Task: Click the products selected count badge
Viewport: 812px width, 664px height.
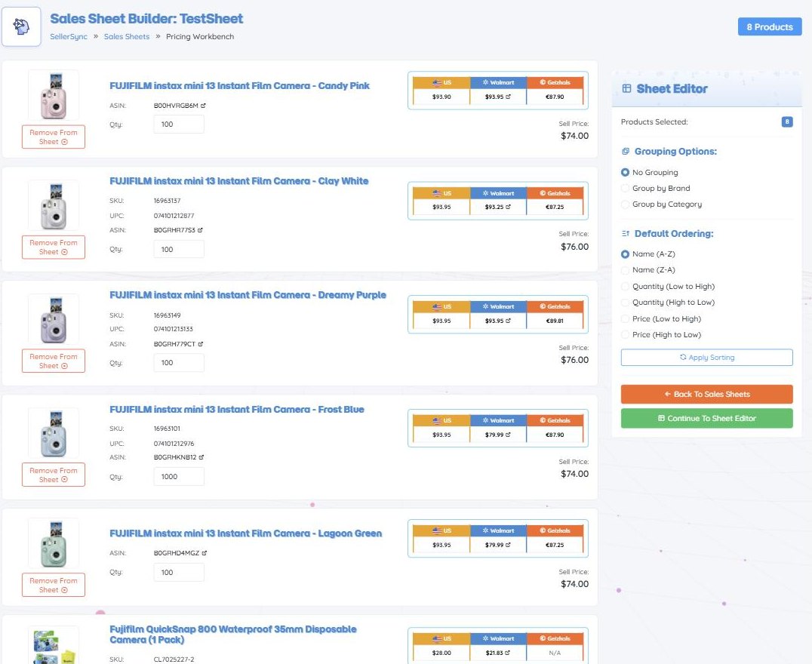Action: tap(787, 122)
